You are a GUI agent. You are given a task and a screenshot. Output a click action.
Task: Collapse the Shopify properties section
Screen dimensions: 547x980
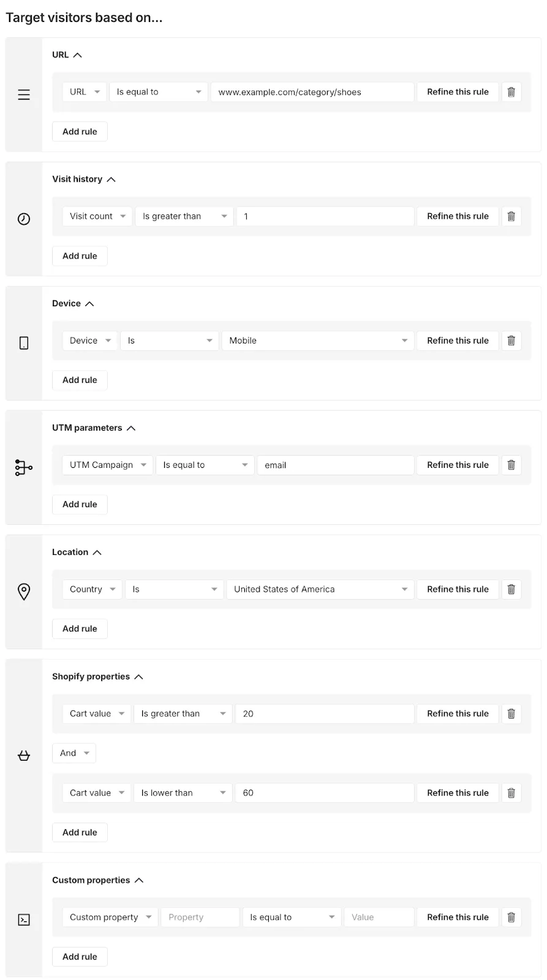pyautogui.click(x=138, y=677)
